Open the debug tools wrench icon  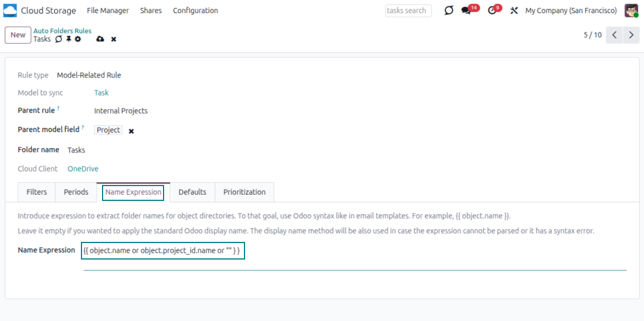click(x=514, y=11)
